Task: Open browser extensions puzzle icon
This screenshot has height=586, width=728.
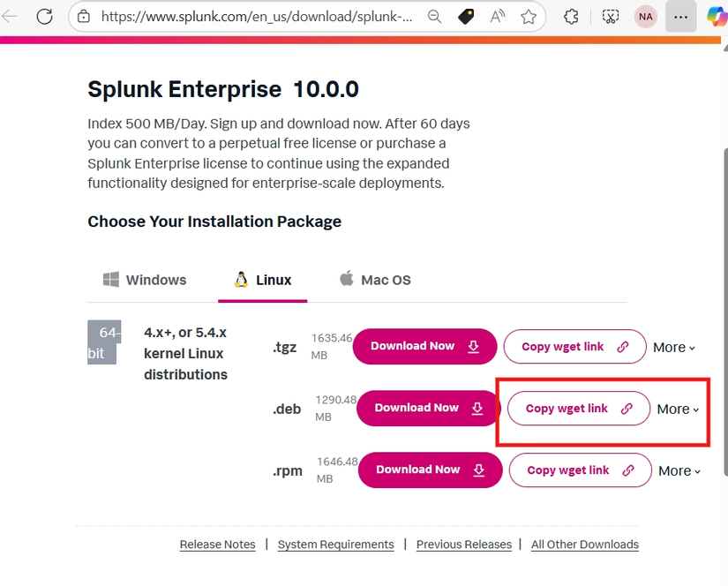Action: pyautogui.click(x=571, y=17)
